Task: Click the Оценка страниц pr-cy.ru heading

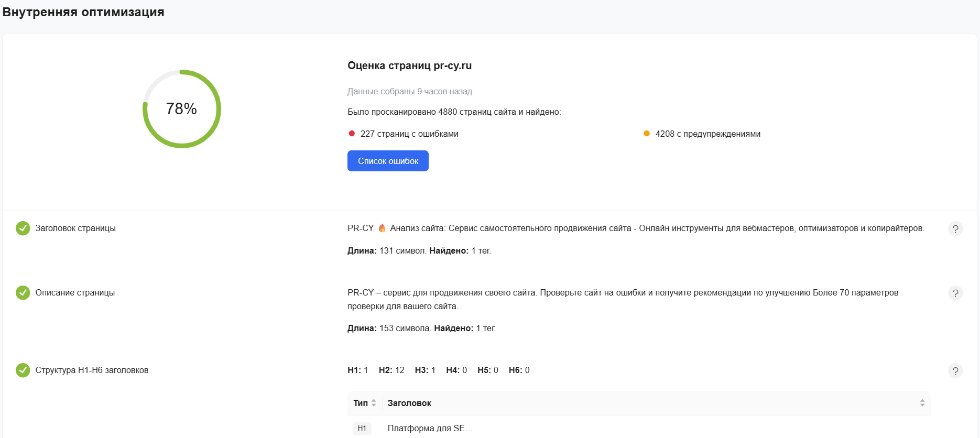Action: coord(409,65)
